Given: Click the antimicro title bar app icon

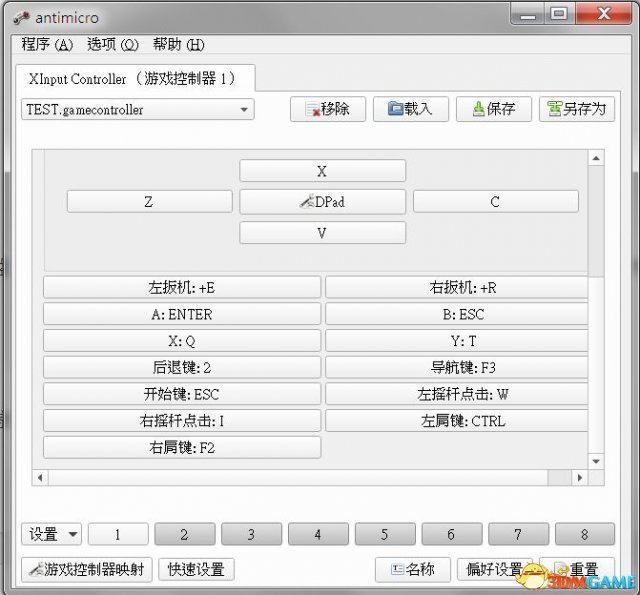Looking at the screenshot, I should click(x=22, y=18).
